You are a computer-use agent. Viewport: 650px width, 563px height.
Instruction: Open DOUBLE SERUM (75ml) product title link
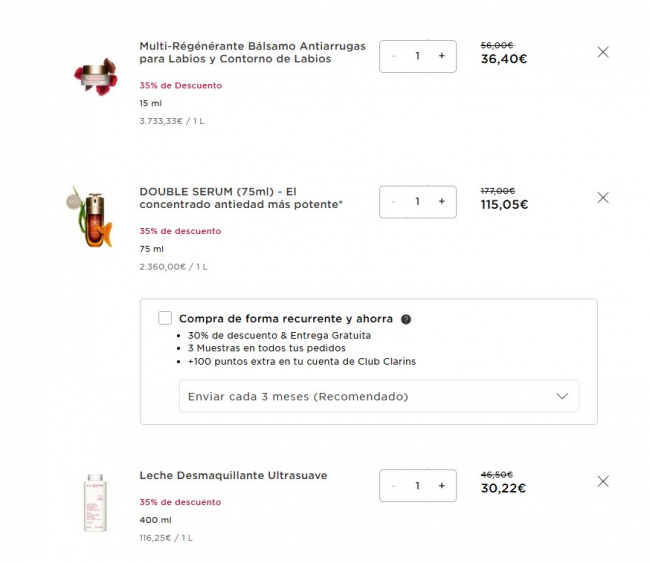coord(241,198)
